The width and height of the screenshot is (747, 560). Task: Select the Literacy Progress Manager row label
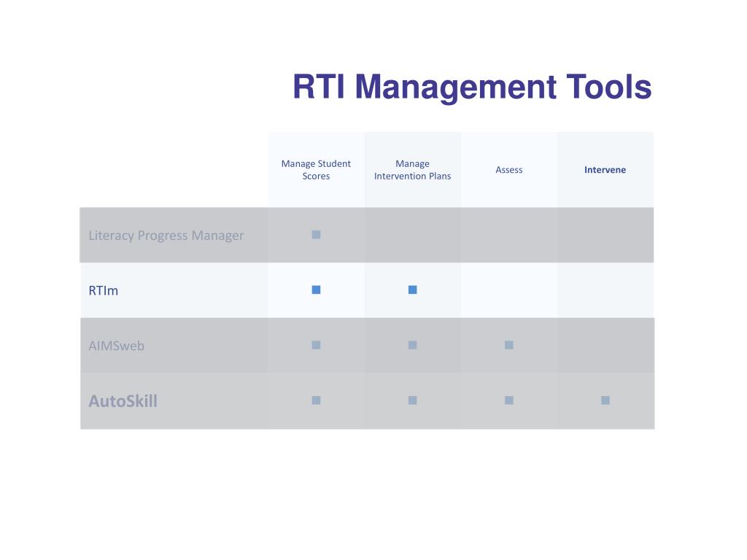(x=166, y=236)
